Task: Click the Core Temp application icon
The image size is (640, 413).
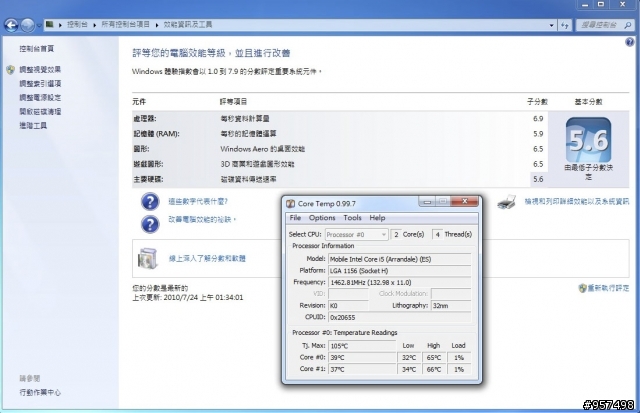Action: pyautogui.click(x=291, y=204)
